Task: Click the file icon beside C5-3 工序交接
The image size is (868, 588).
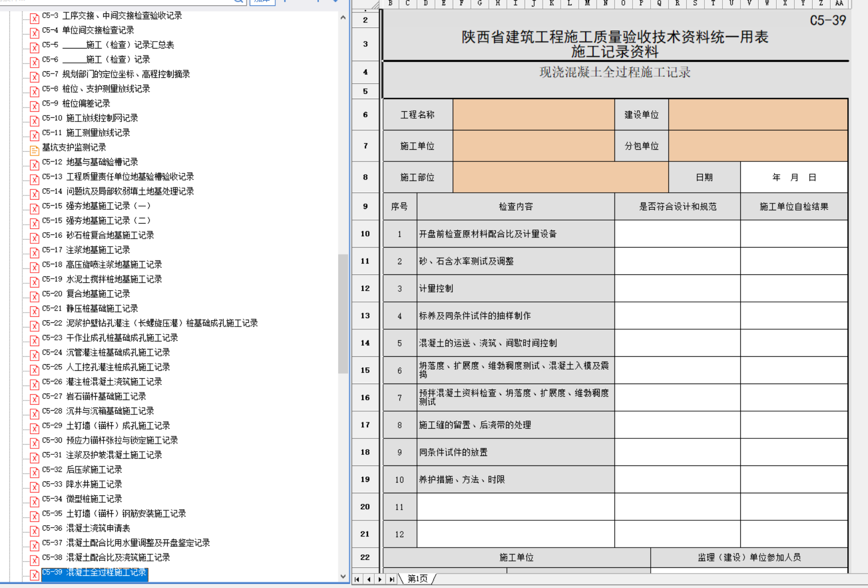Action: [35, 18]
